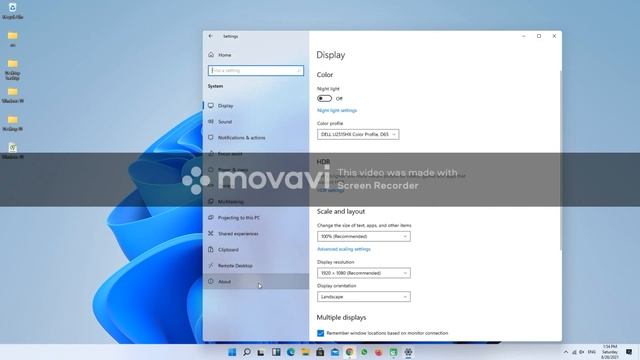Viewport: 640px width, 360px height.
Task: Open the Recycle Bin on the desktop
Action: click(12, 11)
